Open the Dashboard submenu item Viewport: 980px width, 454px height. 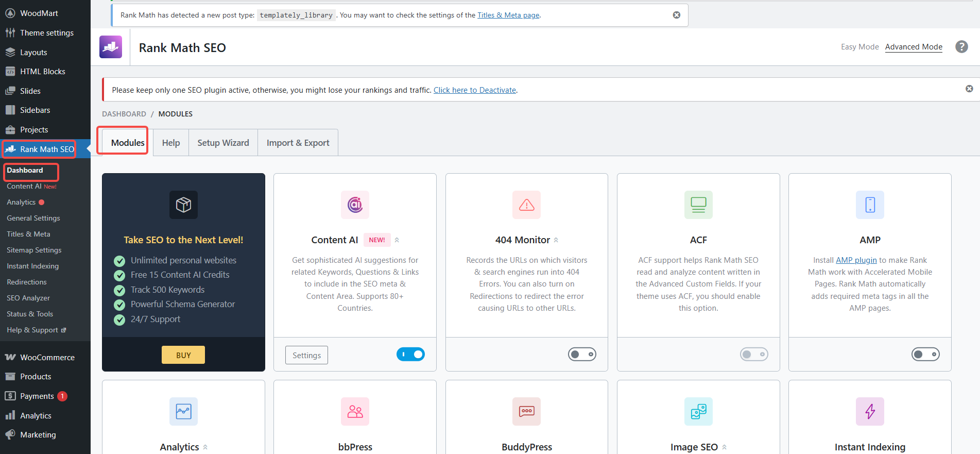click(25, 170)
